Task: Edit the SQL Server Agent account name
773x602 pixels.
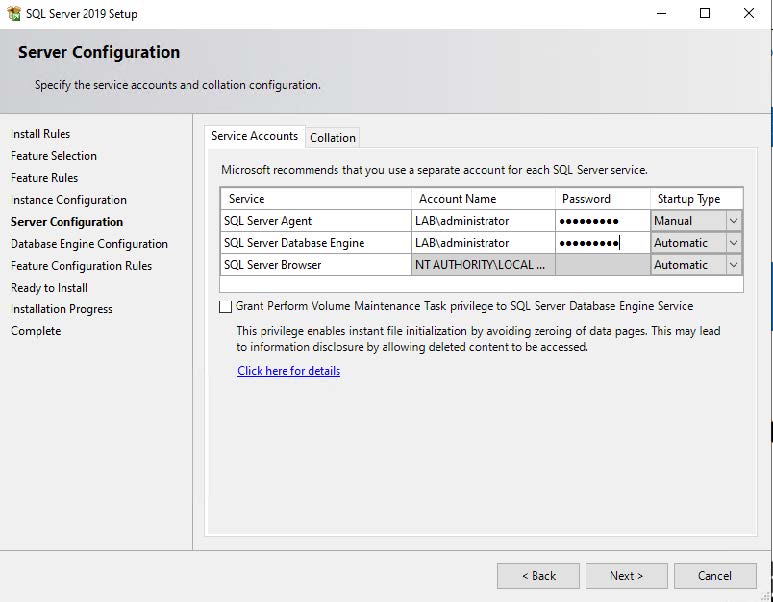Action: click(x=483, y=221)
